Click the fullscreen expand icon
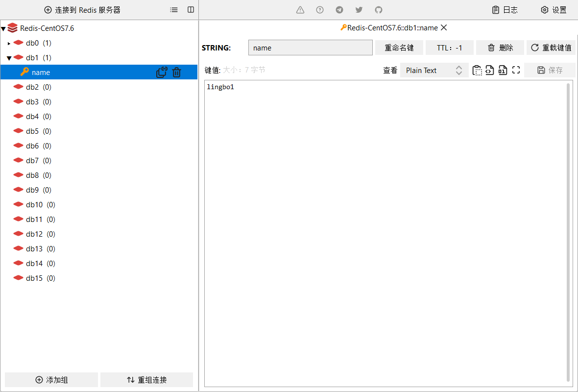 click(x=516, y=70)
